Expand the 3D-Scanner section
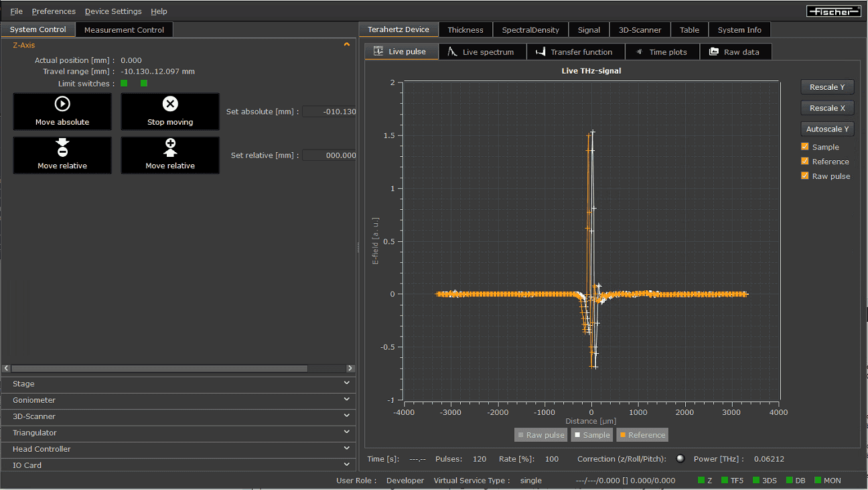This screenshot has height=490, width=868. [x=346, y=416]
